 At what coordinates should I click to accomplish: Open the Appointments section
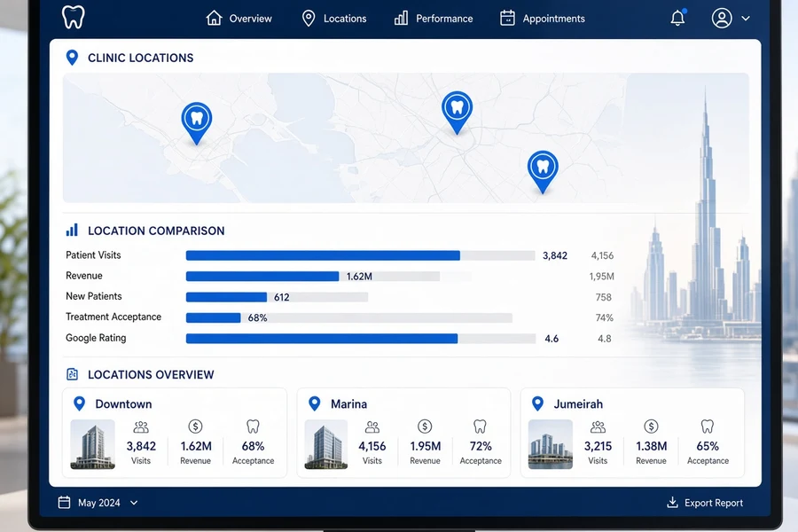(543, 19)
